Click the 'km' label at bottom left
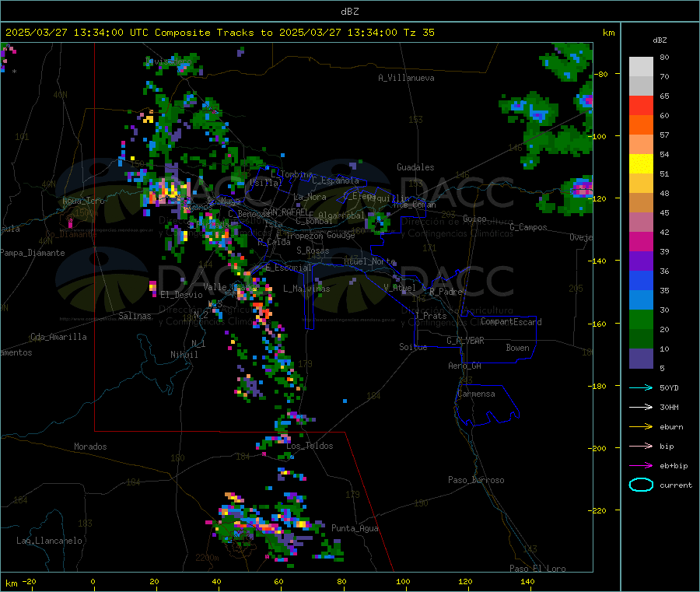Viewport: 700px width, 592px height. point(11,583)
